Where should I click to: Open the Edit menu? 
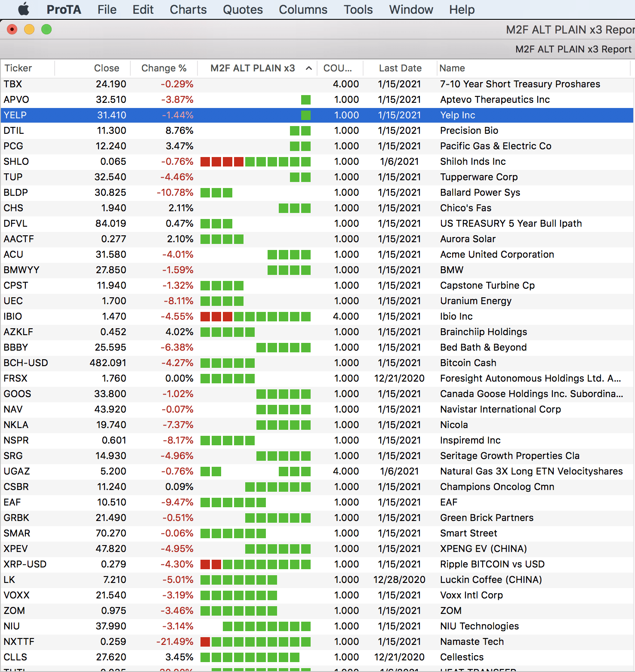tap(143, 9)
